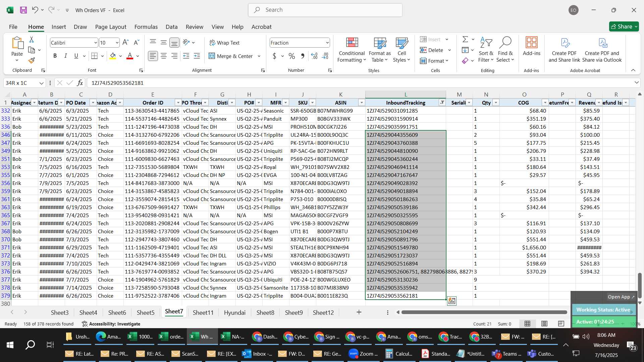Click the Insert Function fx icon

[80, 83]
